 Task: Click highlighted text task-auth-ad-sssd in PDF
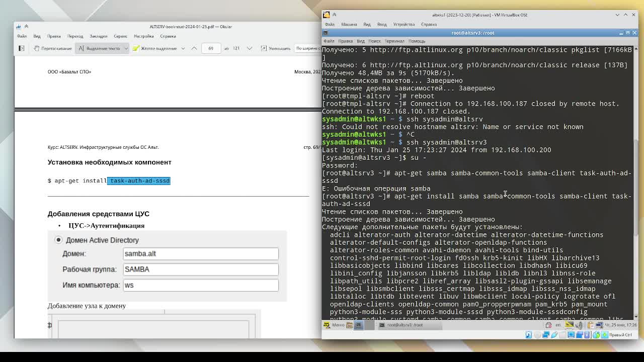coord(139,180)
